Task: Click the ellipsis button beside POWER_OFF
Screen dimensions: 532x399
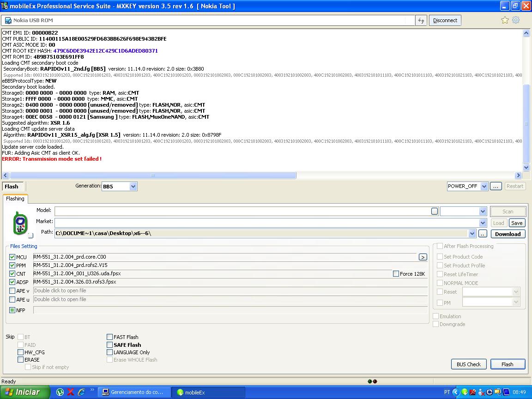Action: pos(496,186)
